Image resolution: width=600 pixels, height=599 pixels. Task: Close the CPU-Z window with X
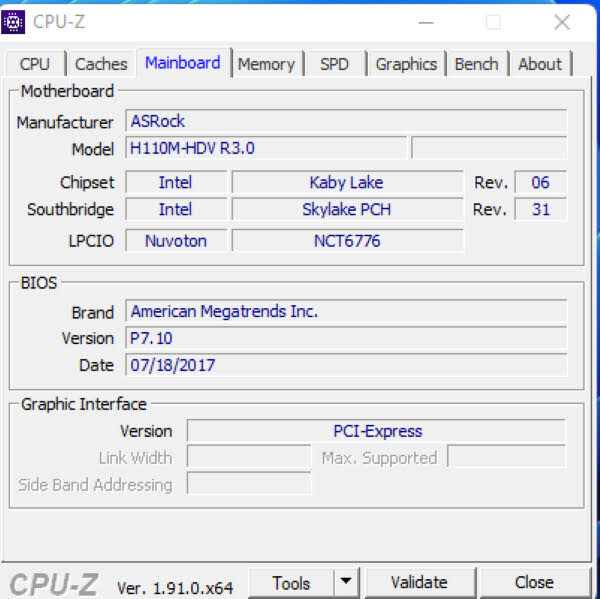562,22
